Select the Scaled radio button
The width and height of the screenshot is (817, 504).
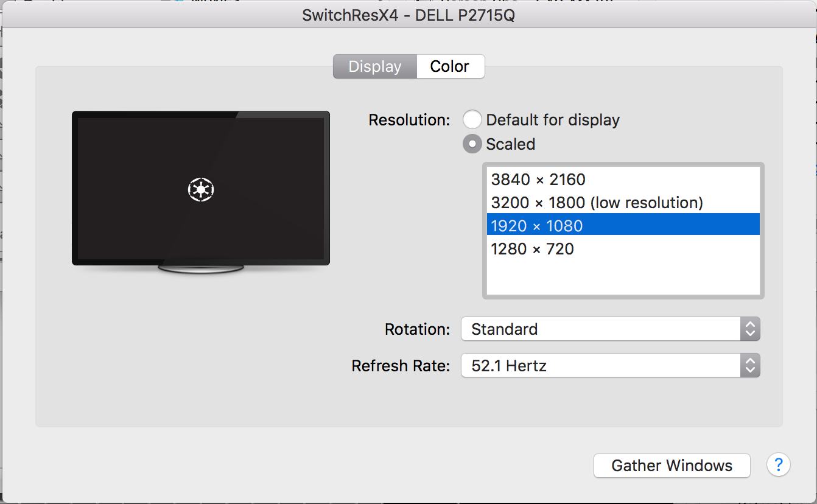(472, 144)
